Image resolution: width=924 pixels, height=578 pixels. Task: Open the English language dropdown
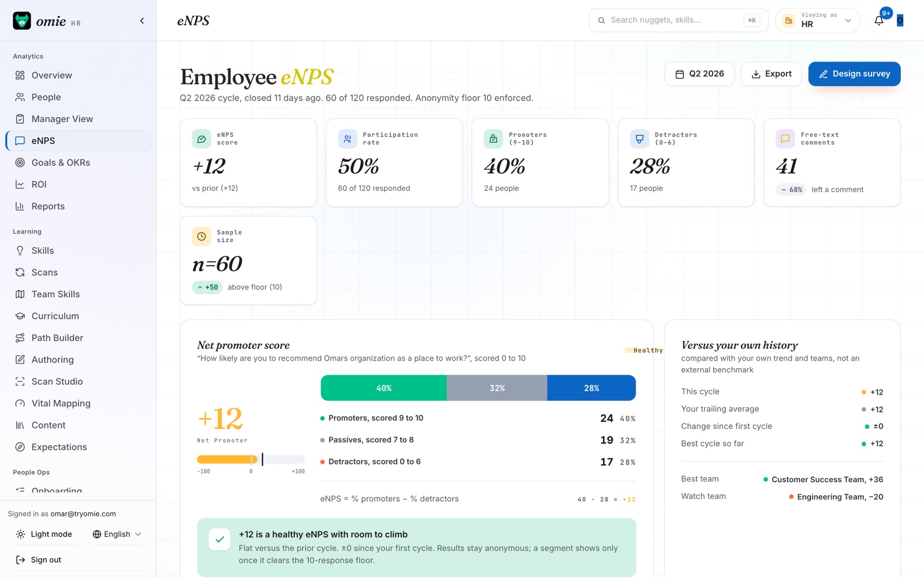pyautogui.click(x=117, y=534)
